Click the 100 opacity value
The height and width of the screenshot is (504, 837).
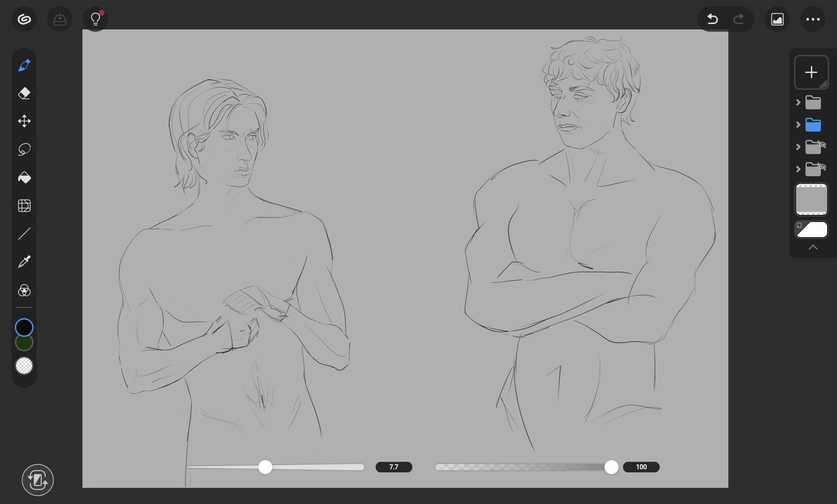[x=641, y=467]
